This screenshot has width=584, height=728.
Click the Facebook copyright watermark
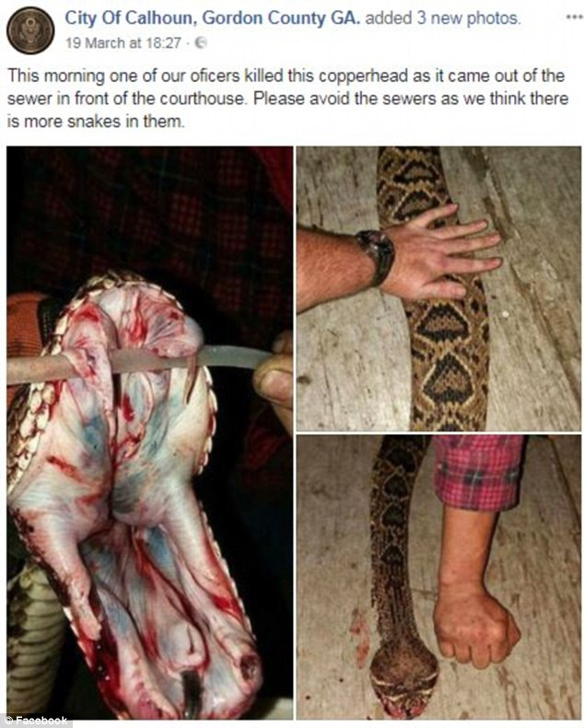(36, 720)
